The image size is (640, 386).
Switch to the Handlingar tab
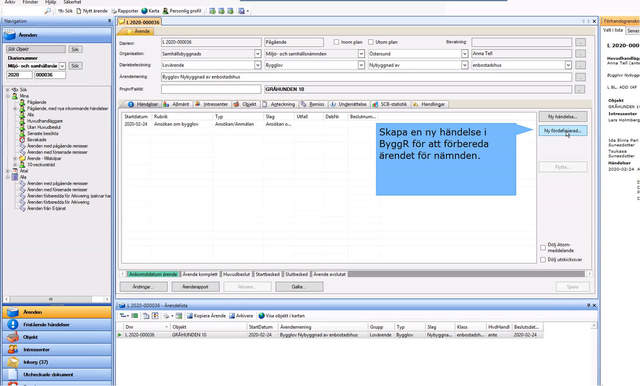pos(429,104)
